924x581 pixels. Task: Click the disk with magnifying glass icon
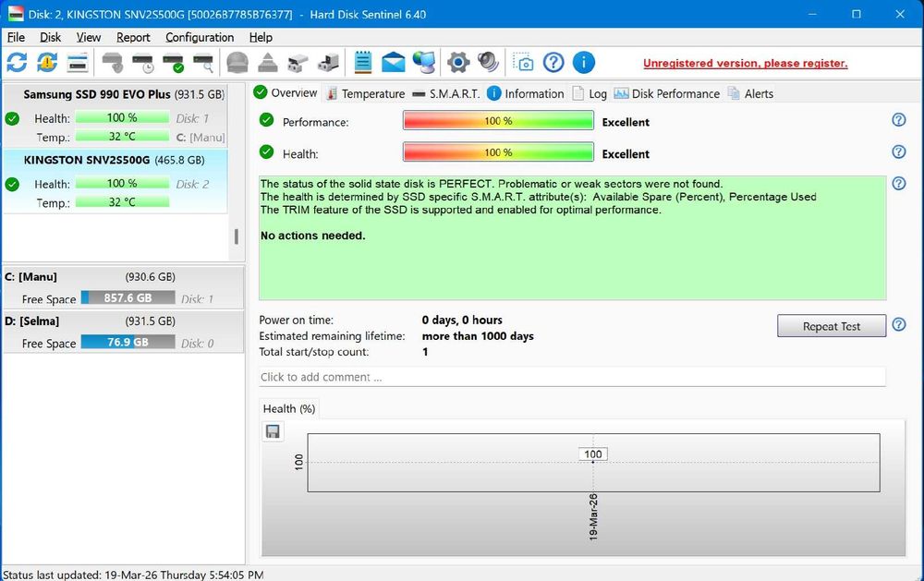tap(203, 62)
